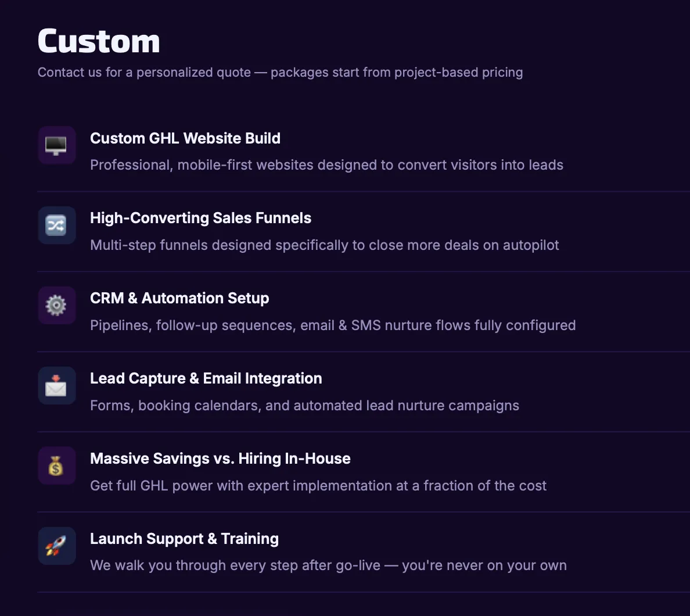
Task: Click the gear automation icon
Action: coord(56,306)
